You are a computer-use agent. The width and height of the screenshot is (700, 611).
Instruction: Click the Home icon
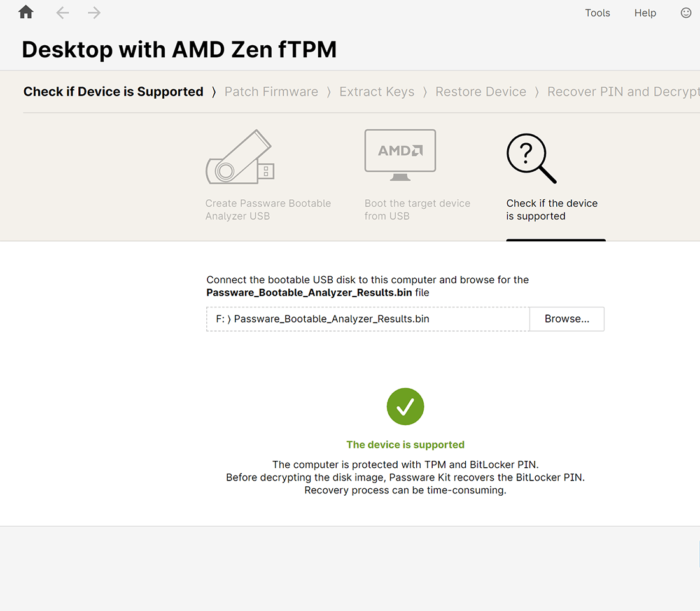pyautogui.click(x=26, y=13)
